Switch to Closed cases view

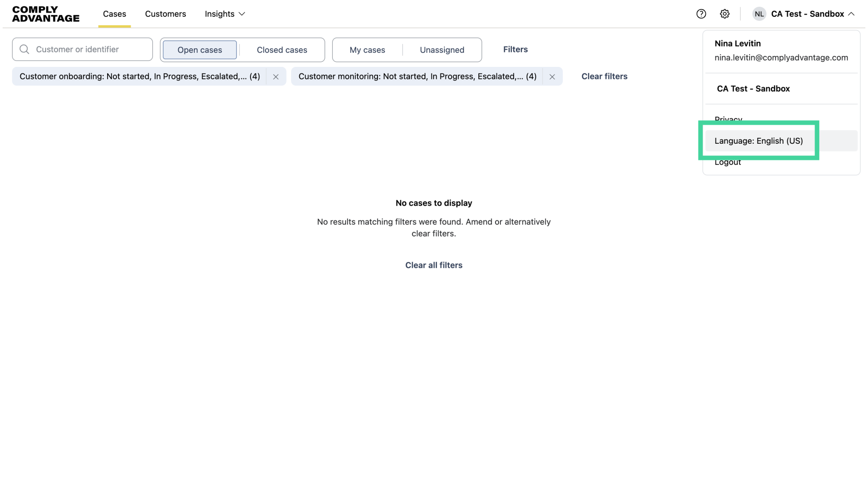click(x=282, y=50)
